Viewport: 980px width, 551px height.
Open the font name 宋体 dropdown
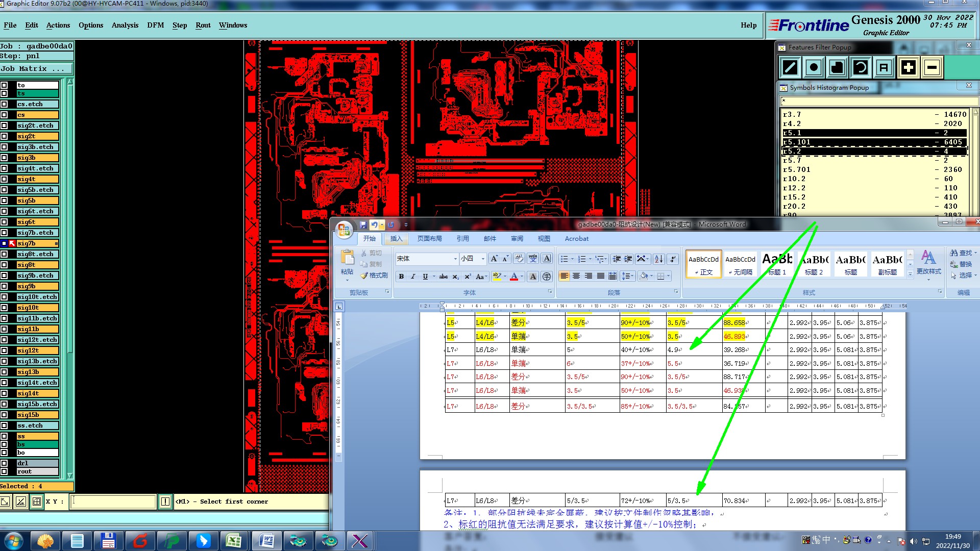[455, 259]
